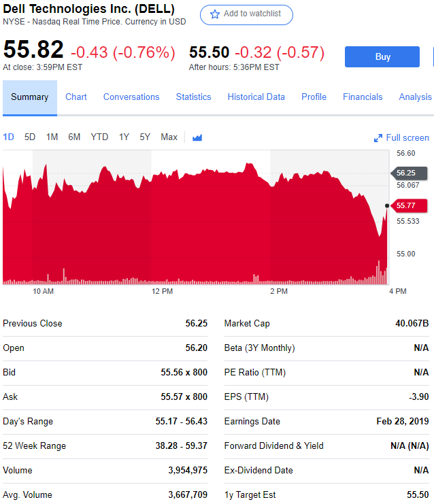Click the Add to watchlist button label

pos(252,14)
